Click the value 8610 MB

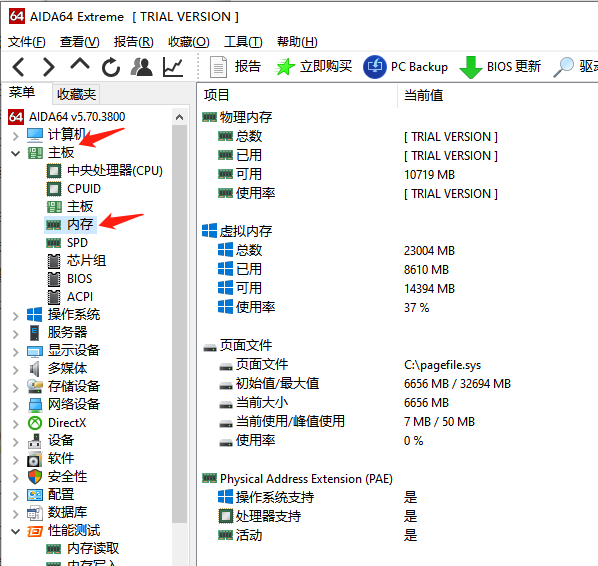tap(426, 270)
